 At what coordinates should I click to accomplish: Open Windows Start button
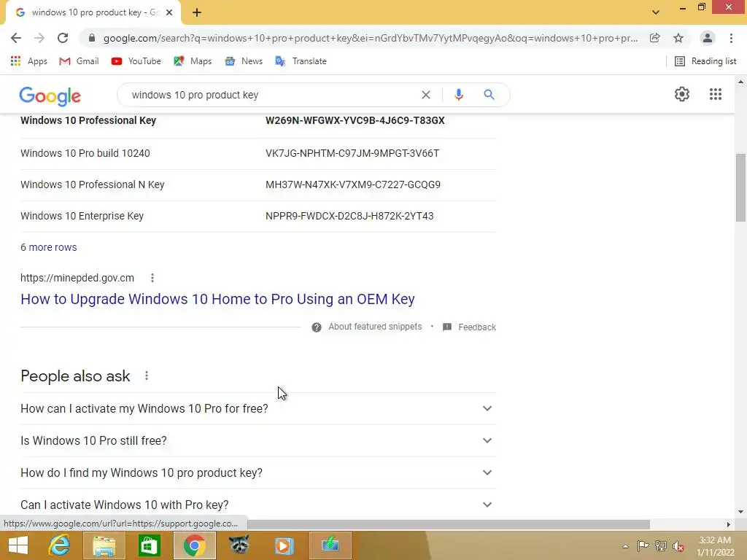(18, 545)
